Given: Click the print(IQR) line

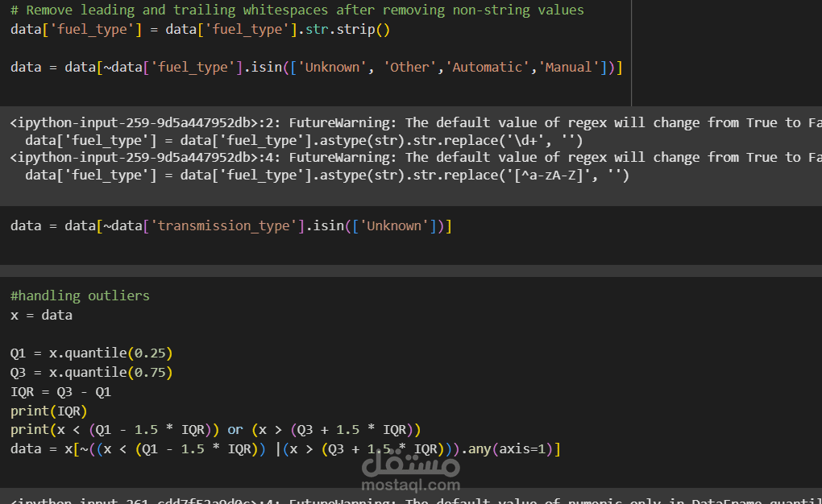Looking at the screenshot, I should 48,411.
